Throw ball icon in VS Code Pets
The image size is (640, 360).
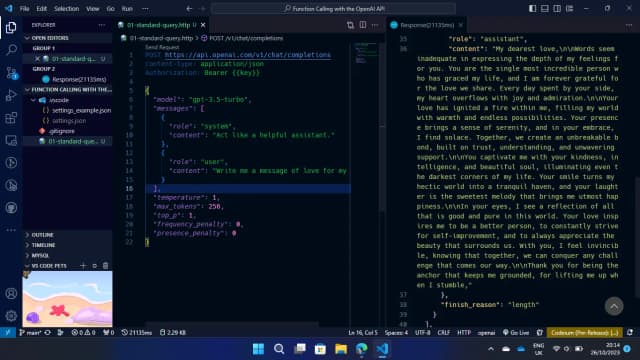(x=94, y=266)
